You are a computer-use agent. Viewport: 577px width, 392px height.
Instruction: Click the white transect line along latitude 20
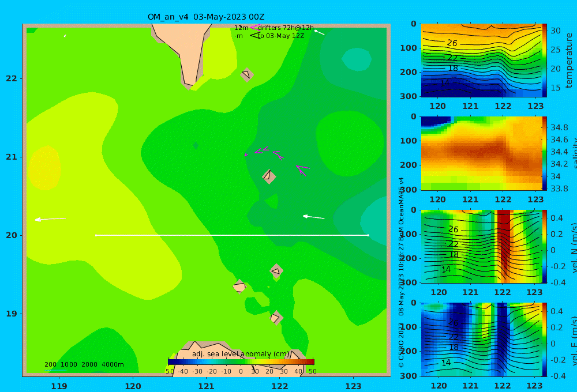[x=232, y=235]
